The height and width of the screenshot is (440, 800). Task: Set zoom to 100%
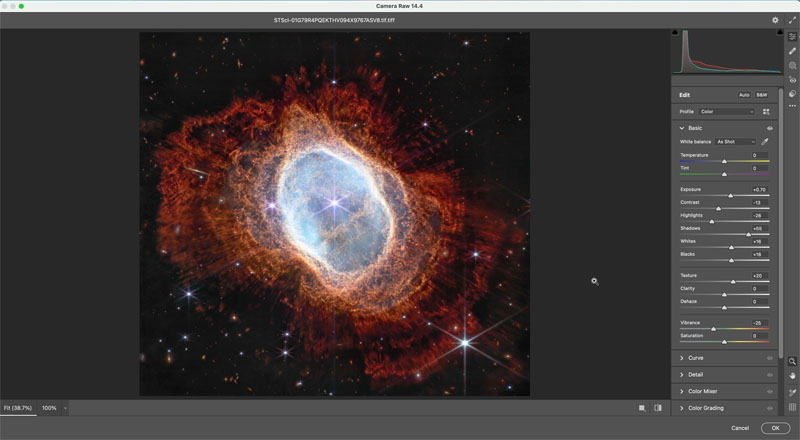pyautogui.click(x=49, y=408)
